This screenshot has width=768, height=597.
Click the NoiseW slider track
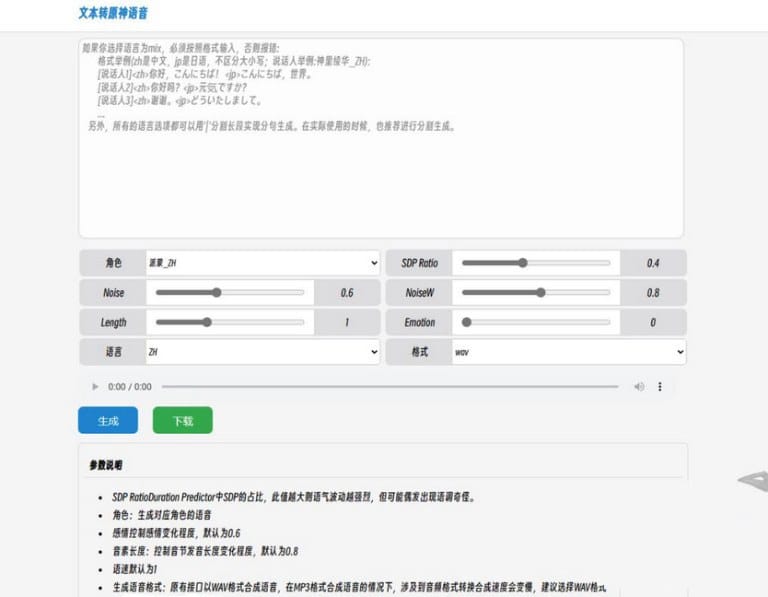click(535, 293)
